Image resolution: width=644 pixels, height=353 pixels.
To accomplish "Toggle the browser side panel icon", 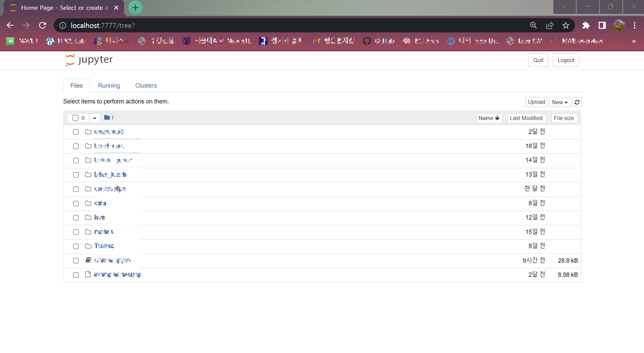I will (x=602, y=25).
